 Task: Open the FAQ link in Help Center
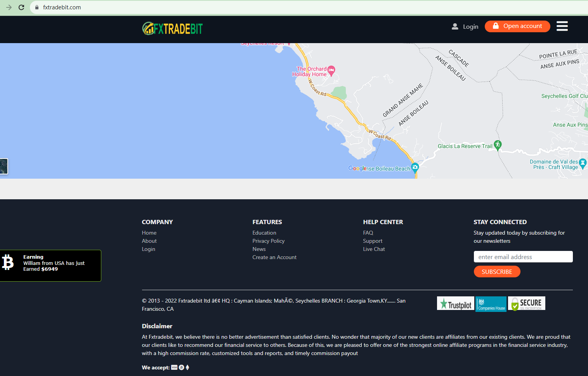tap(368, 233)
